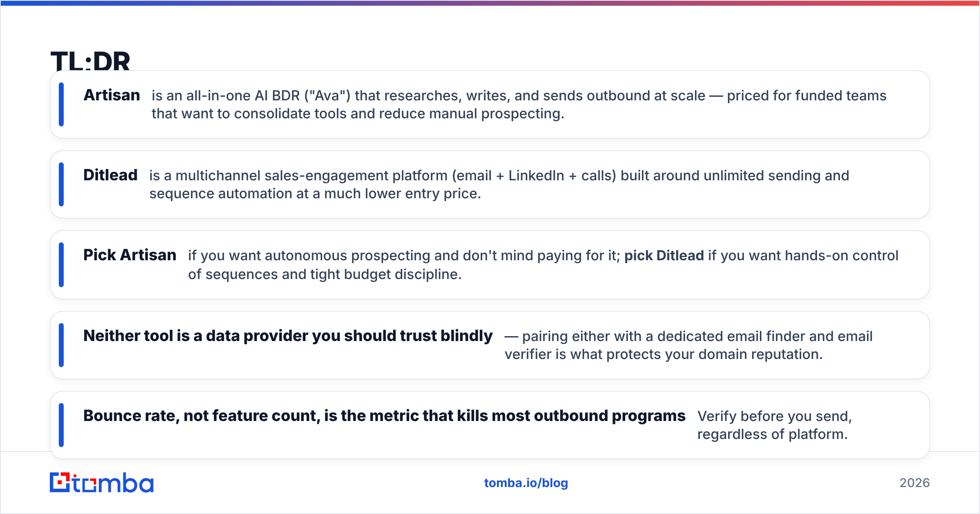The width and height of the screenshot is (980, 514).
Task: Click blue accent bar on Artisan card
Action: 61,104
